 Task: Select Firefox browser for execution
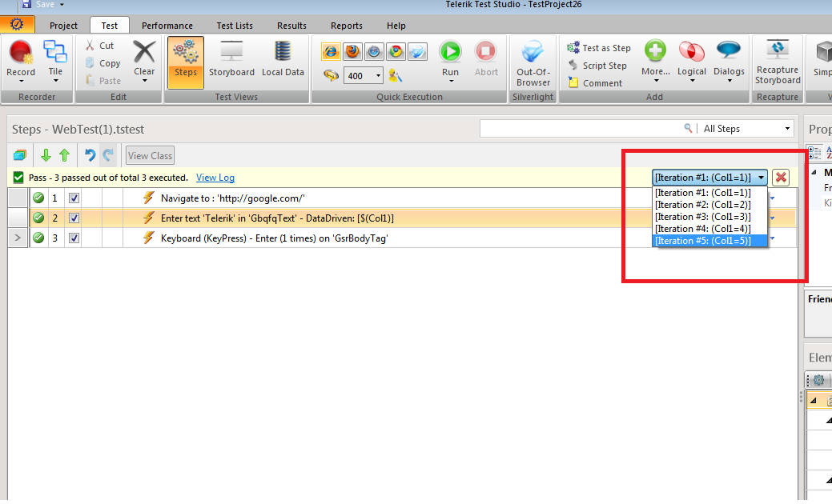352,51
